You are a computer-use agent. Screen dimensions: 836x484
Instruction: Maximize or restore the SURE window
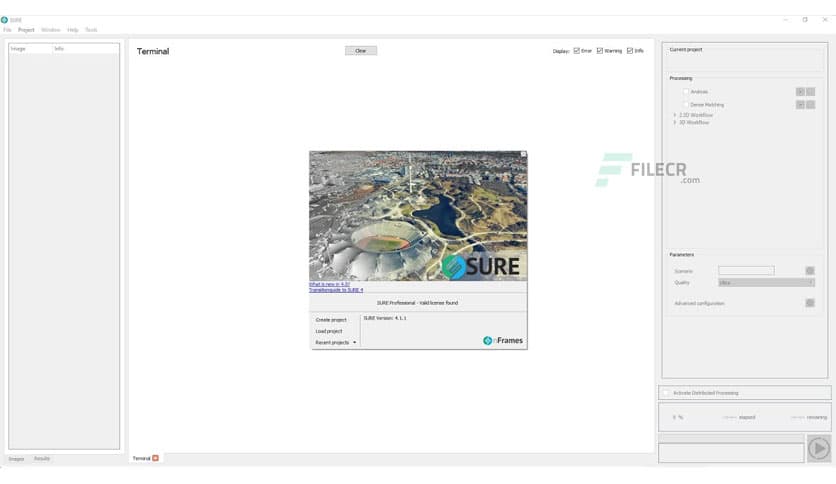pyautogui.click(x=805, y=20)
